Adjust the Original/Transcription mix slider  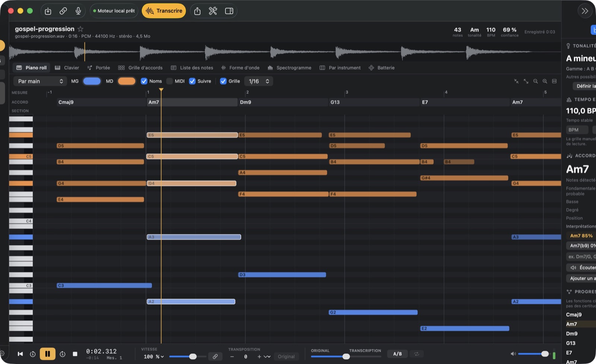point(346,357)
